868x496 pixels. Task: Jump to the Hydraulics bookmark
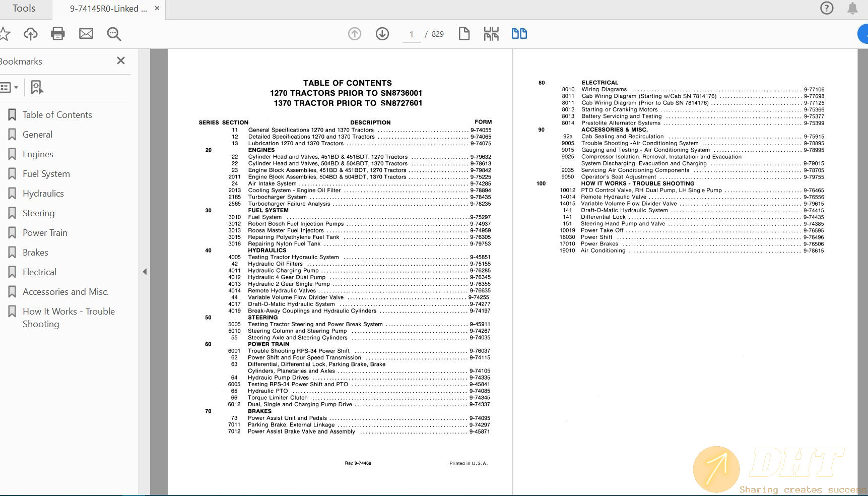[x=43, y=193]
